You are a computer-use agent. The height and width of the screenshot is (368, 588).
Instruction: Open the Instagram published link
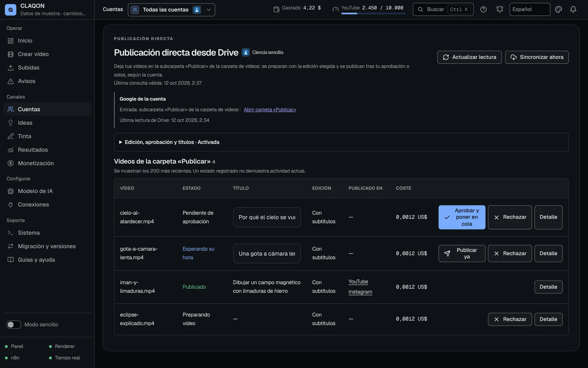tap(360, 292)
